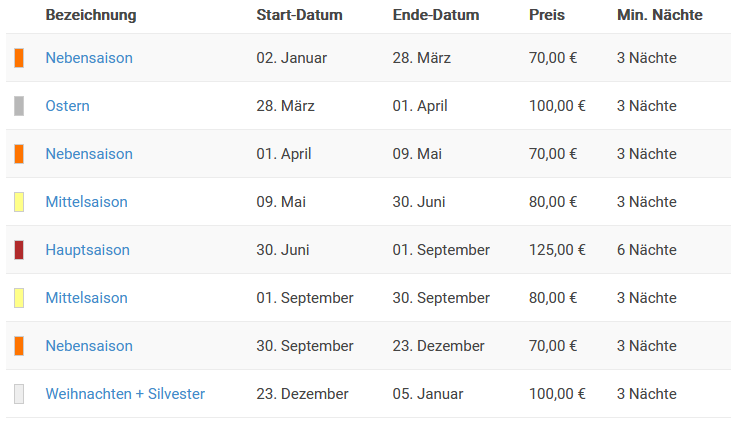This screenshot has height=422, width=731.
Task: Click the Min. Nächte column header
Action: tap(660, 15)
